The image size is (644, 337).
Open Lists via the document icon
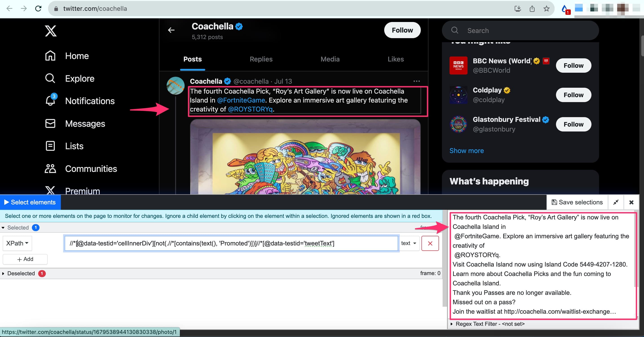[50, 146]
